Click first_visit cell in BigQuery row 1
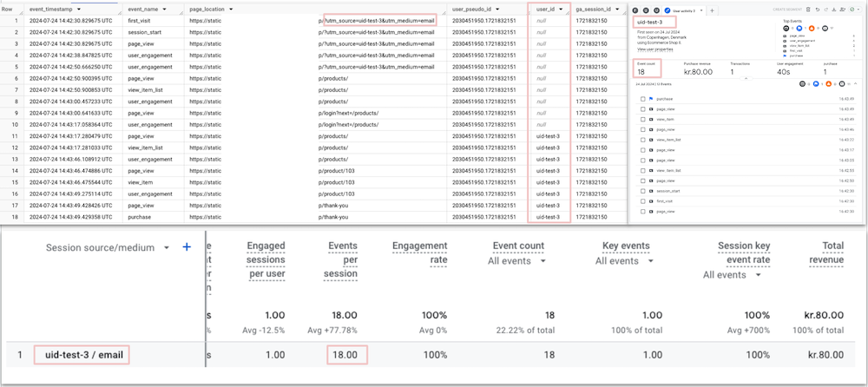Screen dimensions: 868x387 tap(138, 21)
